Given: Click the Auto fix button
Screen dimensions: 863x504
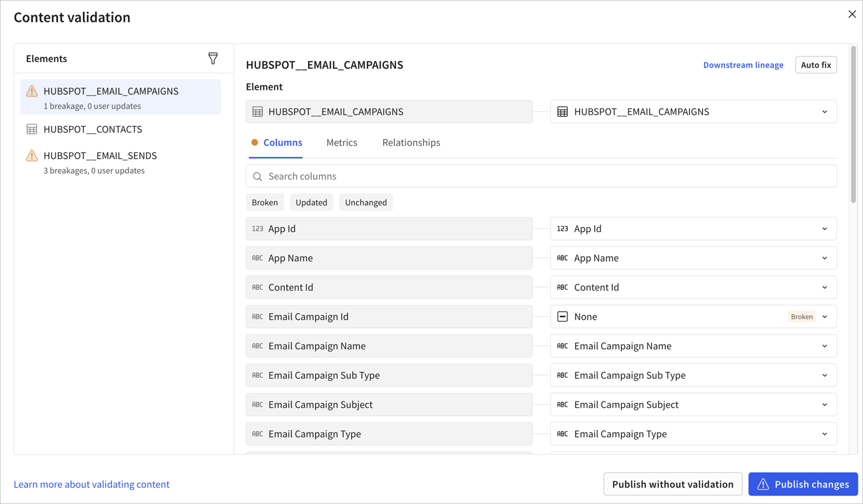Looking at the screenshot, I should pyautogui.click(x=815, y=65).
